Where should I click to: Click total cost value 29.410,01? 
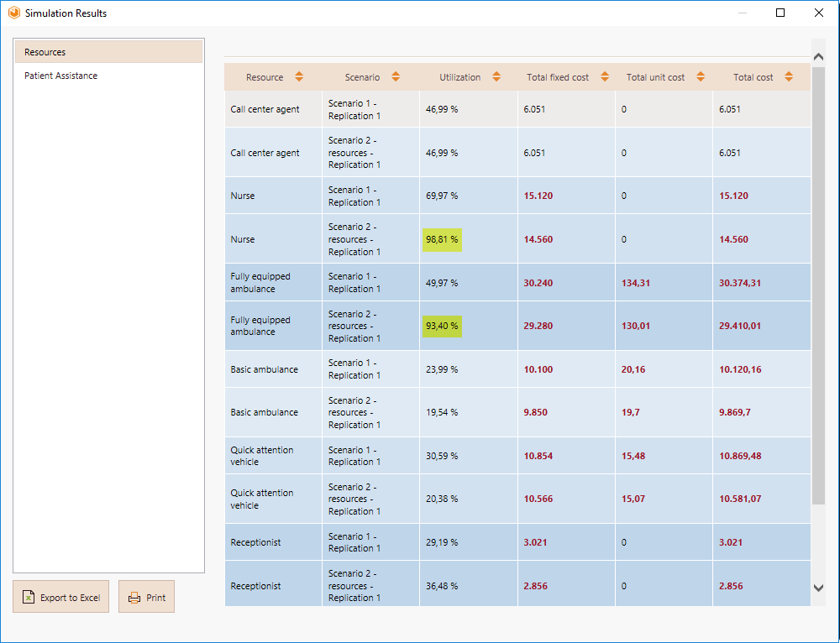pyautogui.click(x=740, y=326)
